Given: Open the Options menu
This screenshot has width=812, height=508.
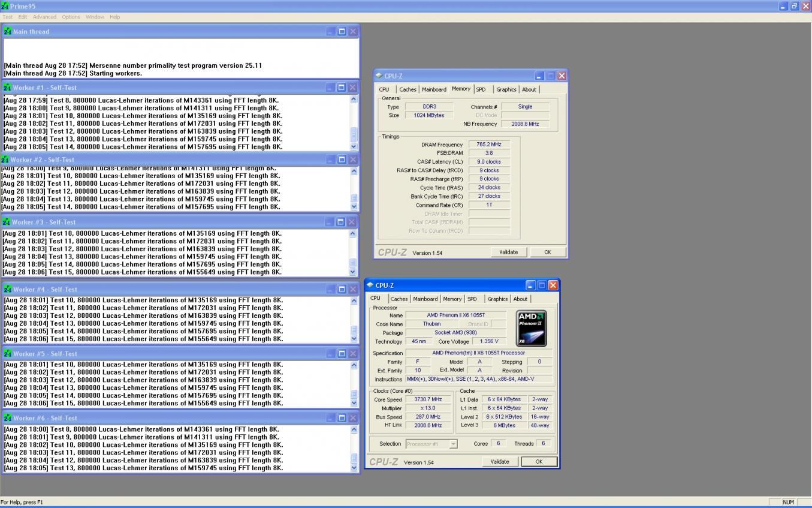Looking at the screenshot, I should pos(71,17).
